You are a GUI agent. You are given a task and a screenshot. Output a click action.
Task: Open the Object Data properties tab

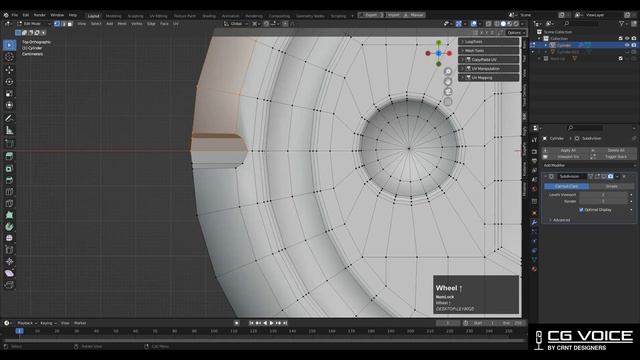[534, 260]
